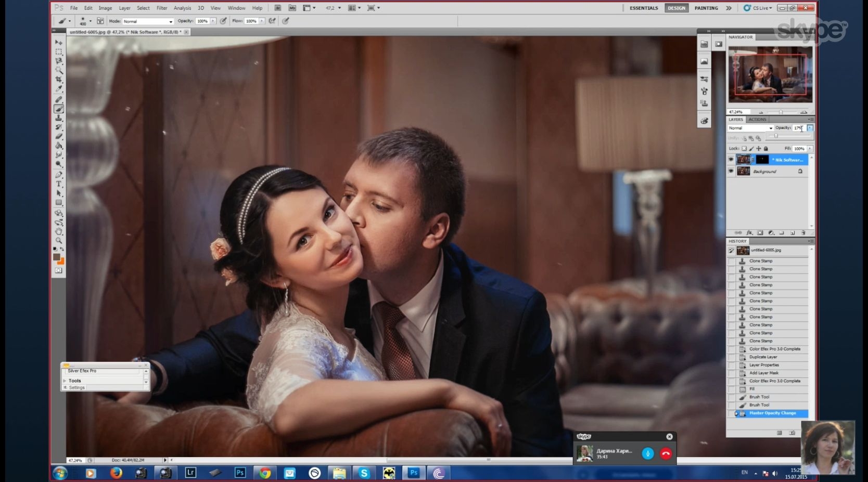Click the Delete layer trash icon

(x=803, y=233)
